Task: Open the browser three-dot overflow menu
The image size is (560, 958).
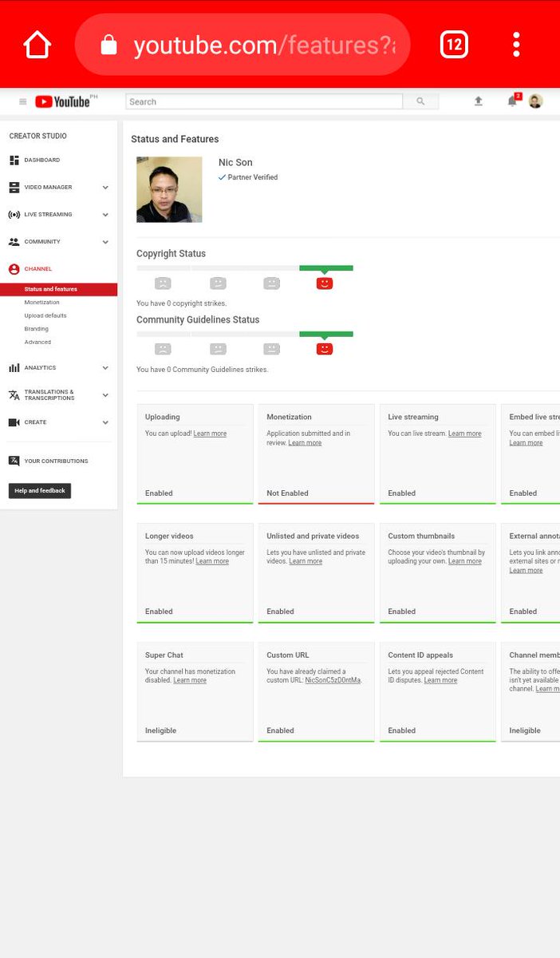Action: (516, 45)
